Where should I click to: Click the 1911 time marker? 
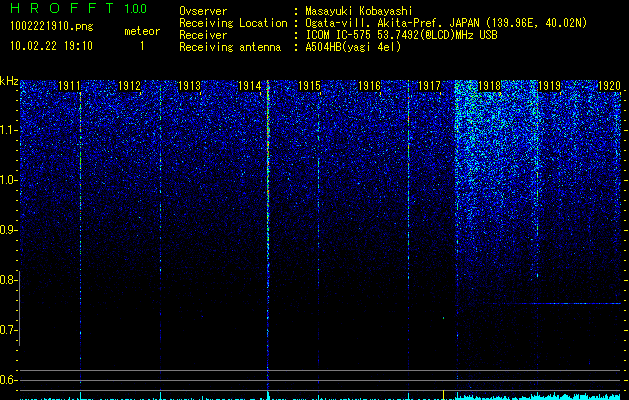pos(69,86)
